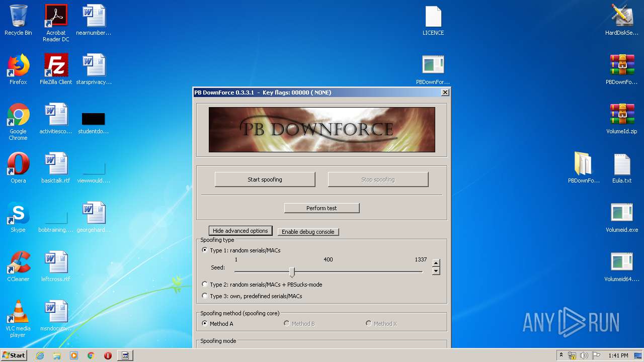Launch Firefox from the desktop
This screenshot has width=644, height=362.
point(18,69)
